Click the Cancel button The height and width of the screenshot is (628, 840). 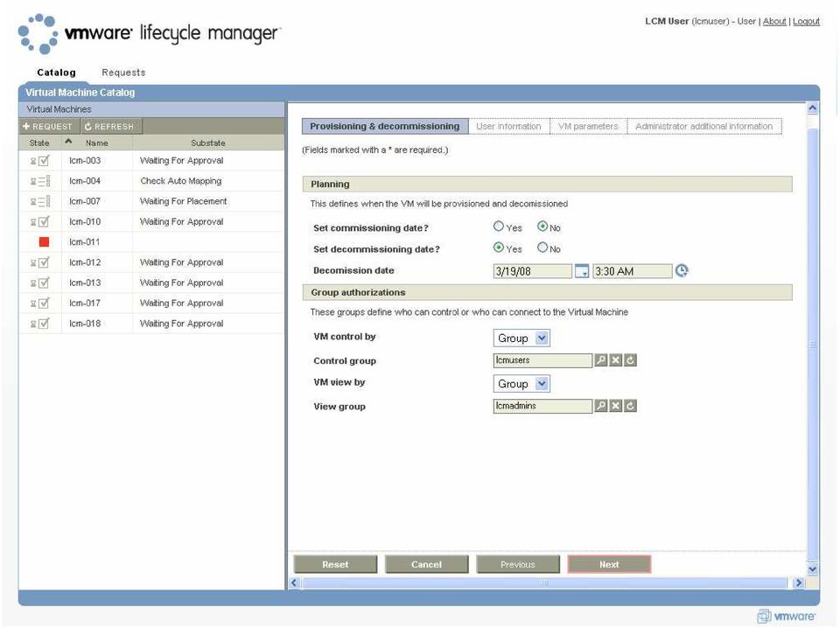(426, 564)
